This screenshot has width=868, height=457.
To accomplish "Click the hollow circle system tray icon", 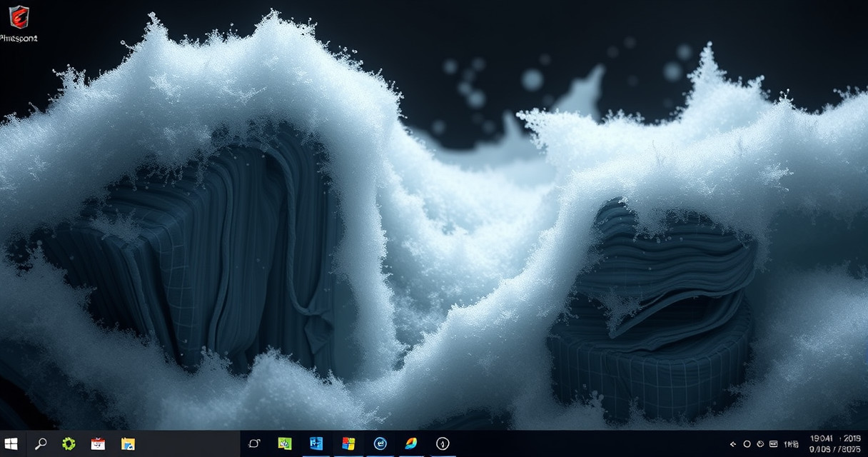I will pos(747,444).
